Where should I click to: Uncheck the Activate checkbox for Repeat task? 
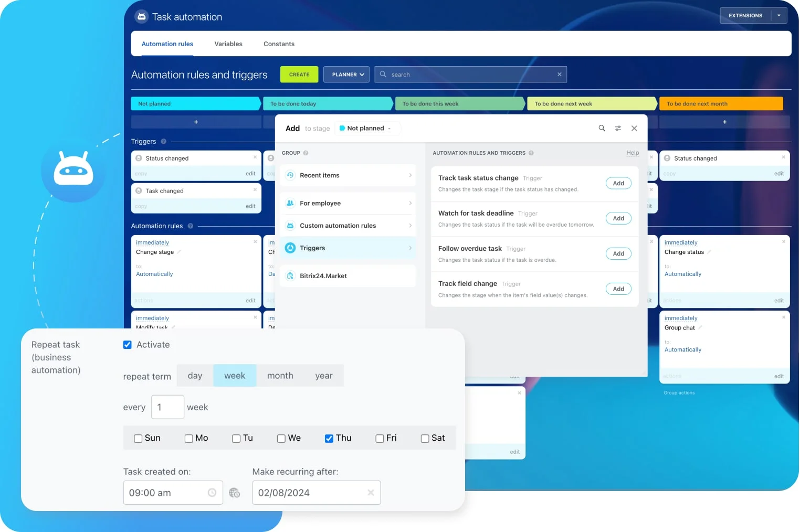(x=127, y=345)
